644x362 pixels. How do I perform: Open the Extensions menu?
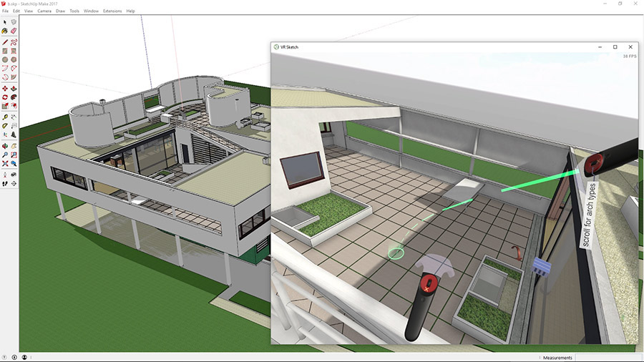tap(112, 11)
